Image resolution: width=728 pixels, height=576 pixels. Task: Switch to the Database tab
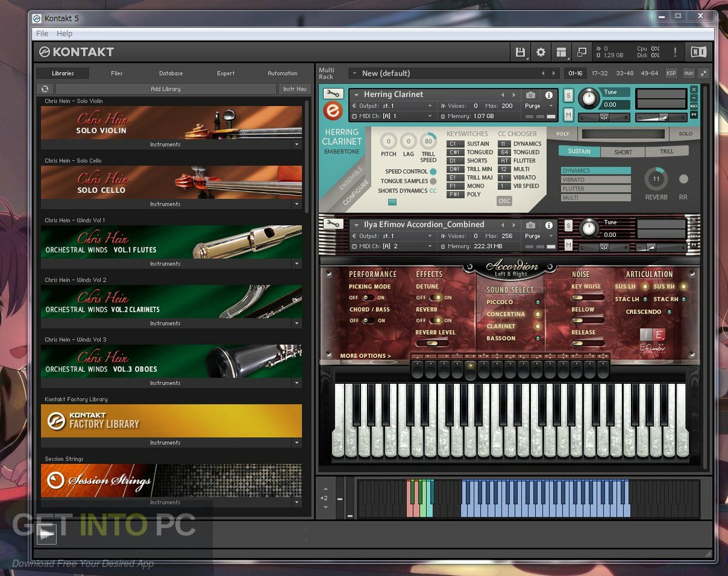(171, 73)
